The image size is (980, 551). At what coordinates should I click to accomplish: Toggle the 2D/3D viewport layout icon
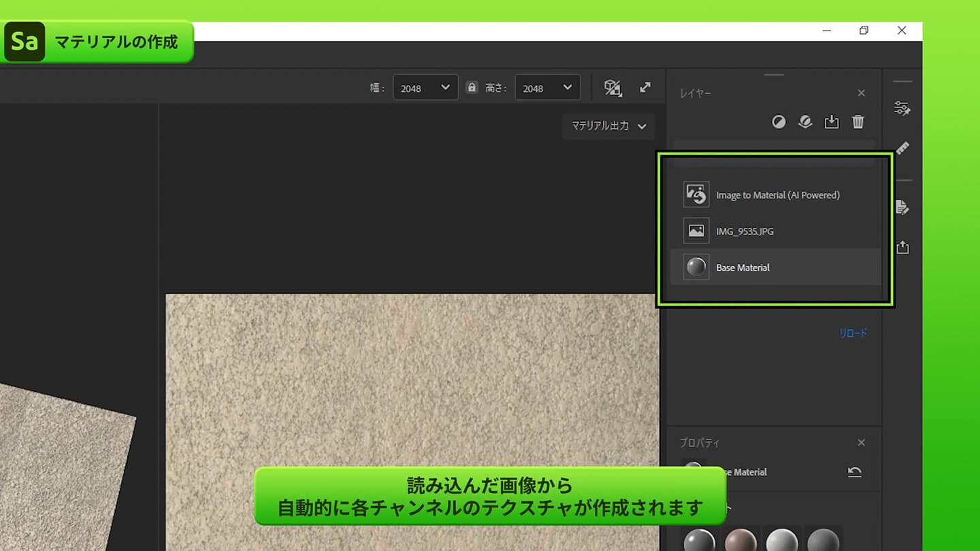point(612,88)
